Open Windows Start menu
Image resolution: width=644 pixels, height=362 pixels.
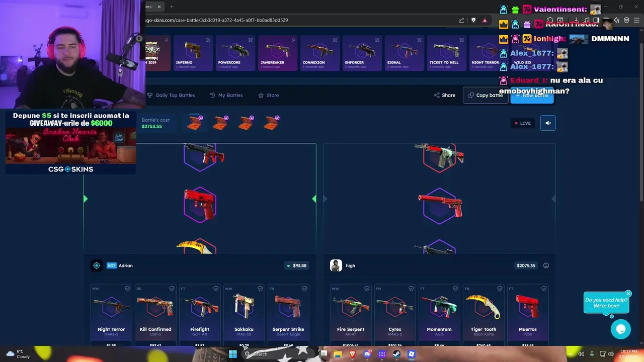pos(233,354)
